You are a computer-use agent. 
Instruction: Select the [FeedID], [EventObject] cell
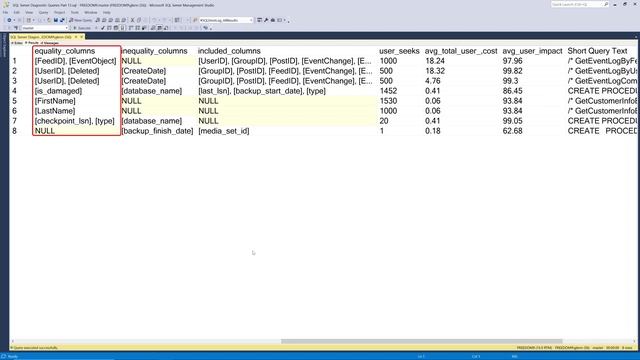point(76,61)
